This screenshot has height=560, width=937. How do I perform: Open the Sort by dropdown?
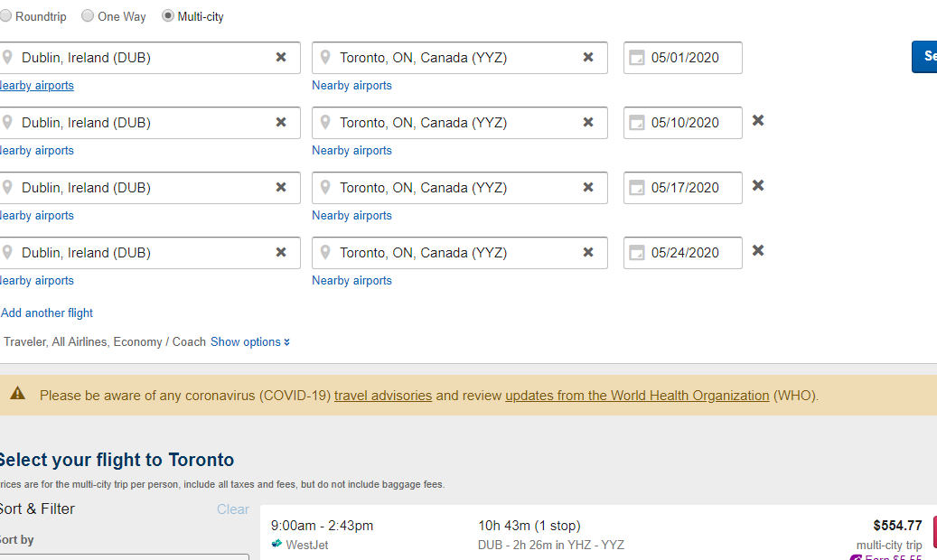tap(125, 556)
